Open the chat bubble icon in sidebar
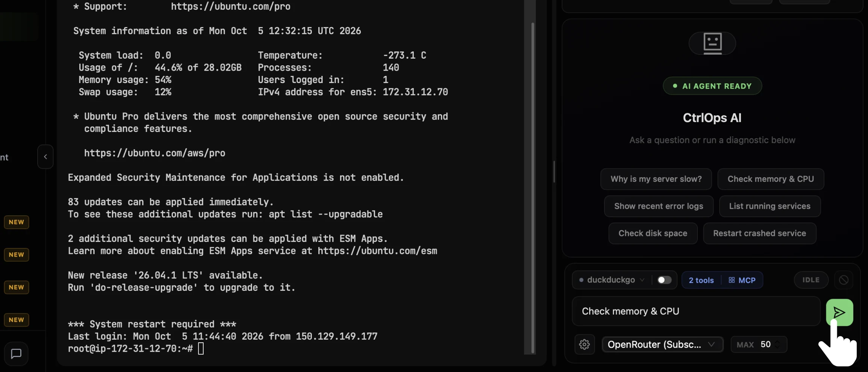 click(16, 354)
